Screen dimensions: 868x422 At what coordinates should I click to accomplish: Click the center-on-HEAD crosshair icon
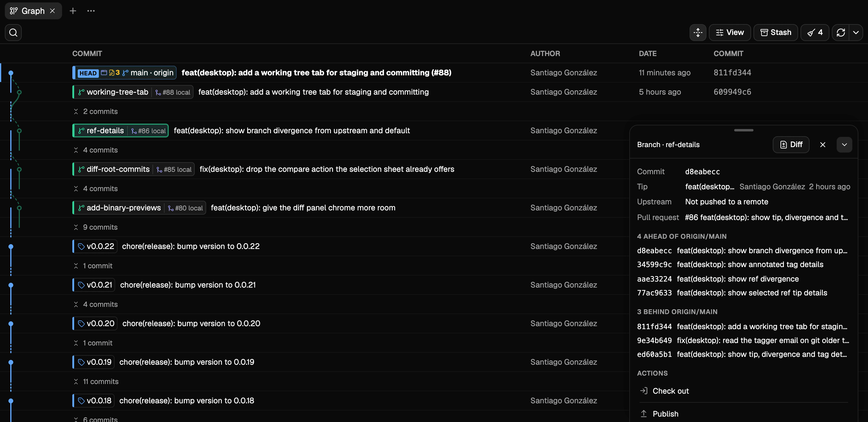click(698, 32)
